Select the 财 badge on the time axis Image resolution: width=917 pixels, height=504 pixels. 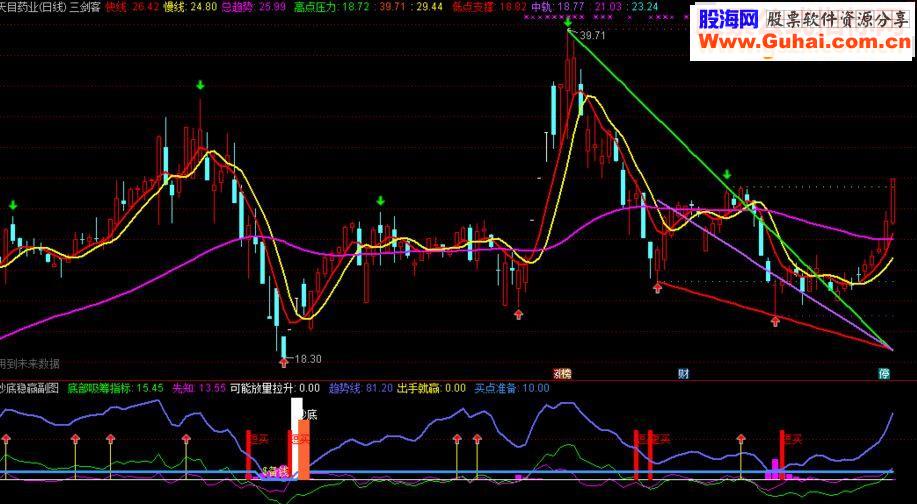(x=682, y=374)
